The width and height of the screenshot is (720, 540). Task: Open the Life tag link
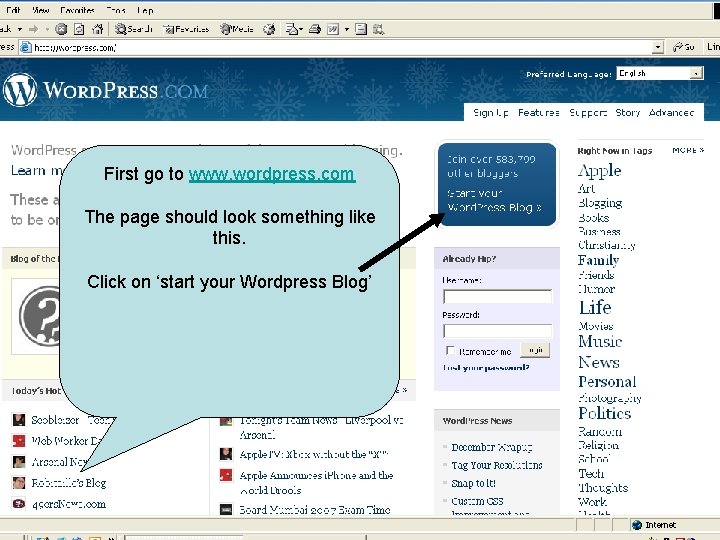coord(595,307)
